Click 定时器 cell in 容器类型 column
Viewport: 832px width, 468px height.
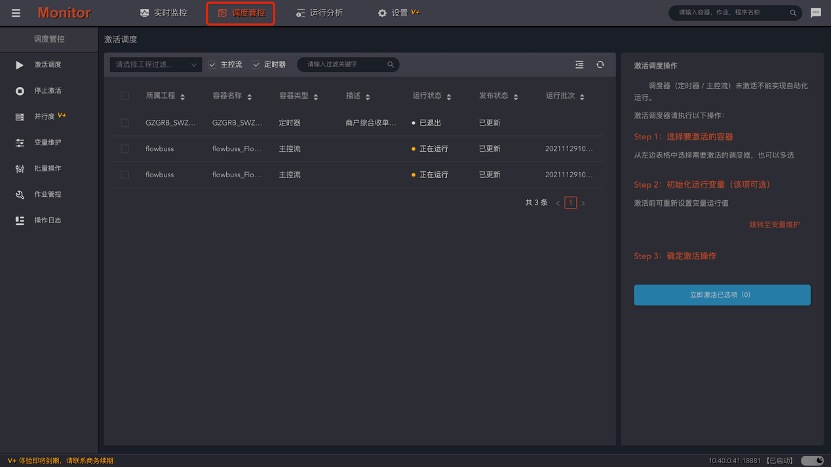(x=290, y=123)
